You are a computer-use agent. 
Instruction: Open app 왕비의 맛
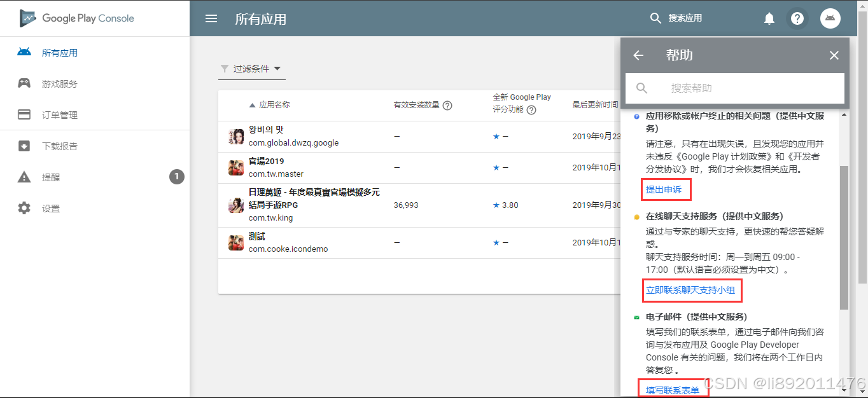266,130
